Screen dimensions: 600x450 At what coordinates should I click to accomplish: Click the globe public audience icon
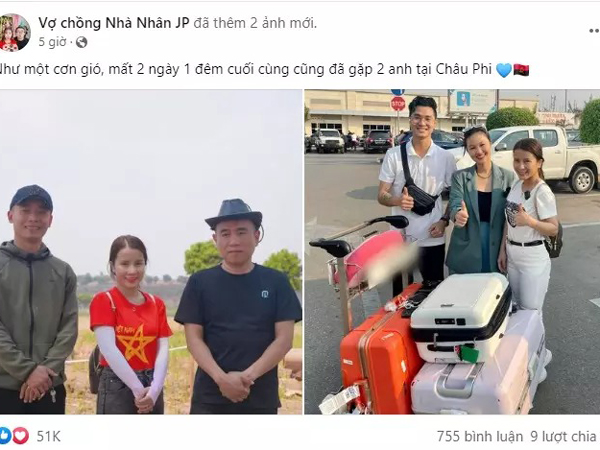click(82, 42)
